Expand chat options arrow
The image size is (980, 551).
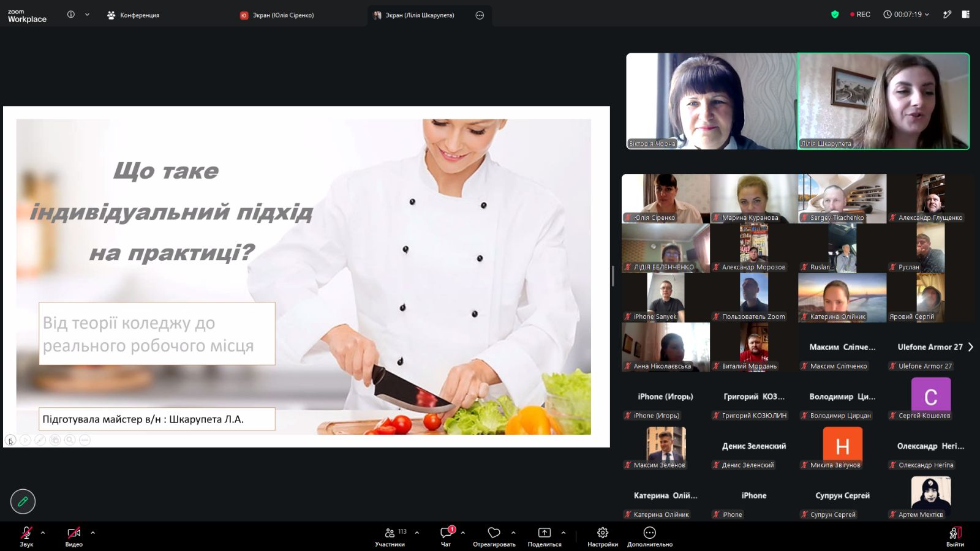(x=463, y=533)
